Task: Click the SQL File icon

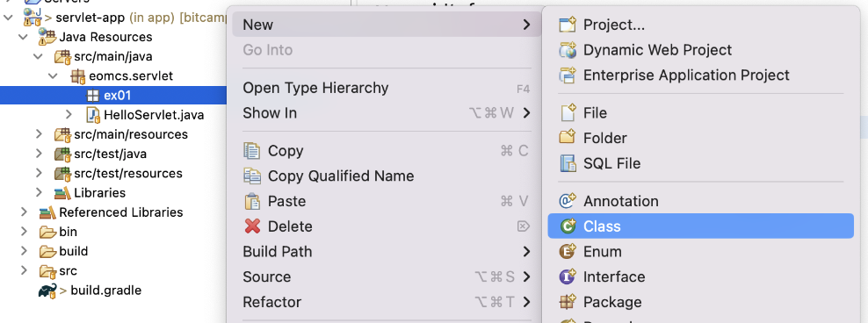Action: coord(568,163)
